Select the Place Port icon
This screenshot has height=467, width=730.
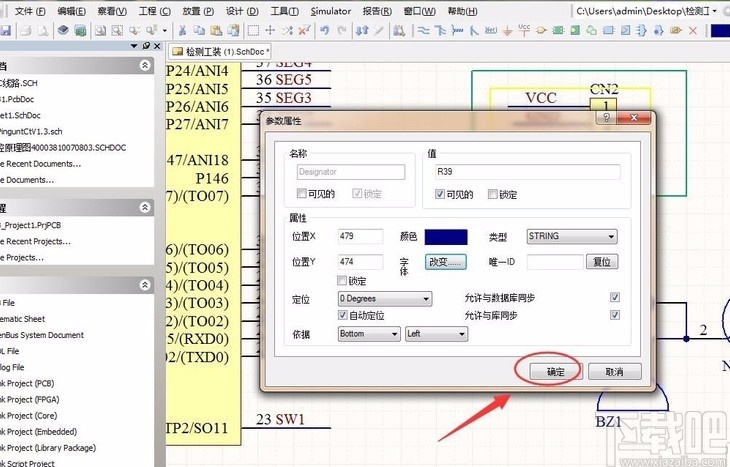[676, 31]
